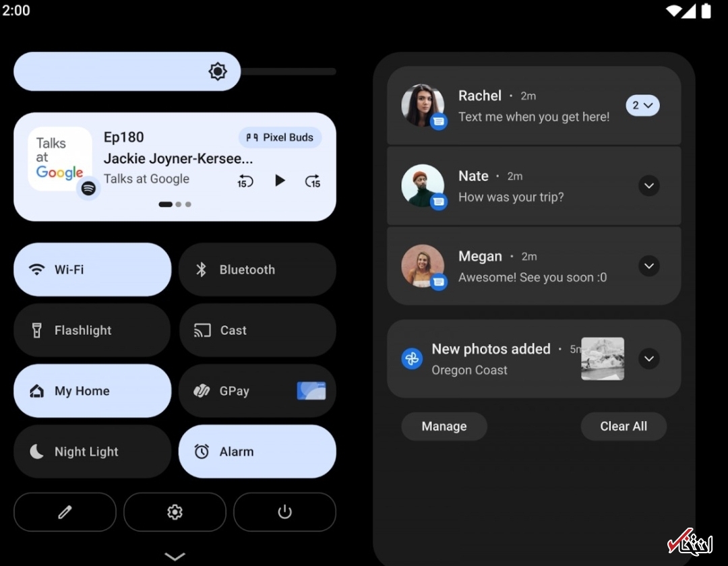Viewport: 728px width, 566px height.
Task: Toggle the Night Light tile
Action: tap(92, 451)
